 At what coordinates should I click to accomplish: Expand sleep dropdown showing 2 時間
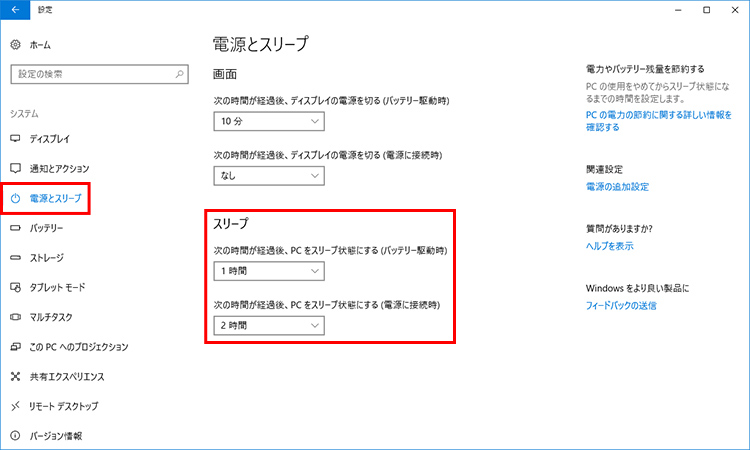coord(269,325)
